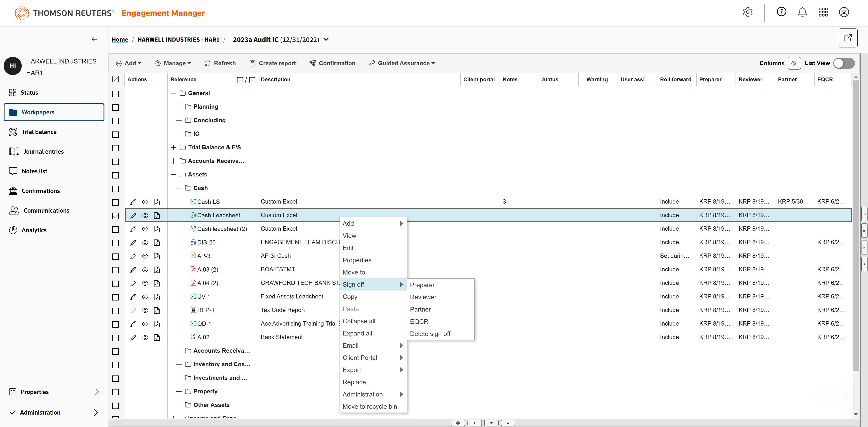Open the Guided Assurance dropdown
The image size is (868, 427).
tap(402, 63)
